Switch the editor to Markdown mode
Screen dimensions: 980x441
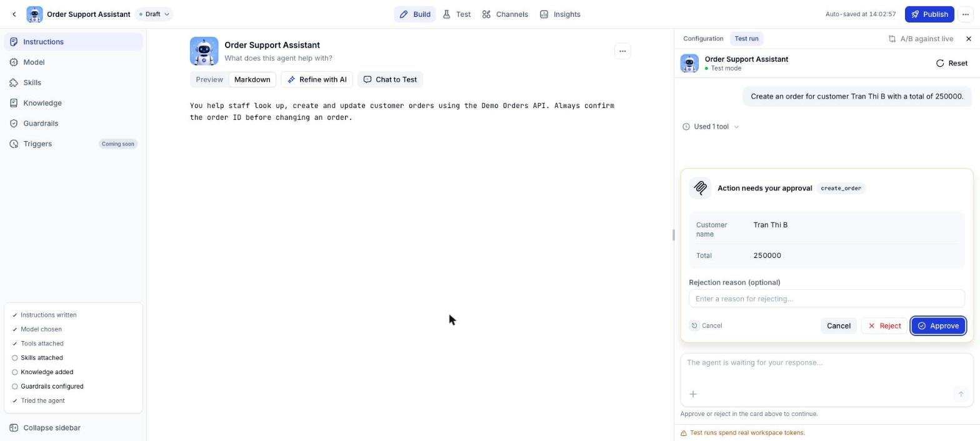(252, 79)
